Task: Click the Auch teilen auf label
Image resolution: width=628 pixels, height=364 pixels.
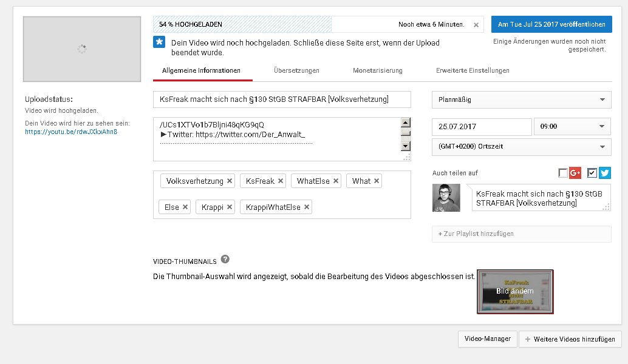Action: coord(455,173)
